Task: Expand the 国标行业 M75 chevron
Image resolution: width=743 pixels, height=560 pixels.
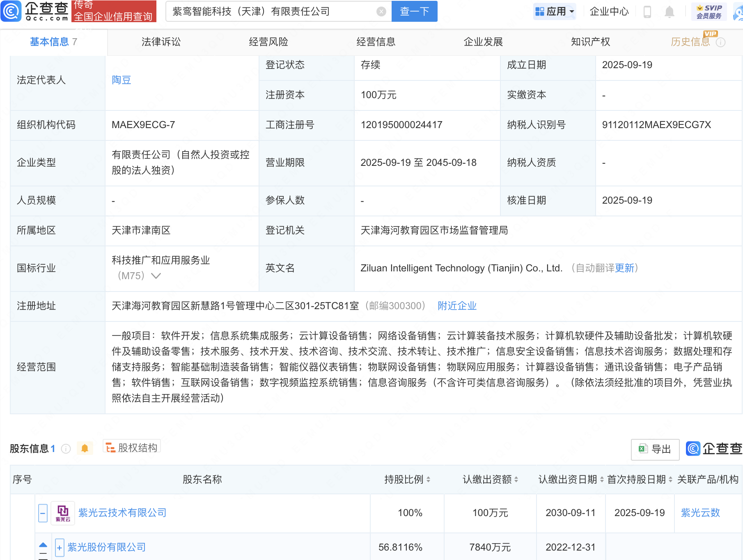Action: tap(156, 276)
